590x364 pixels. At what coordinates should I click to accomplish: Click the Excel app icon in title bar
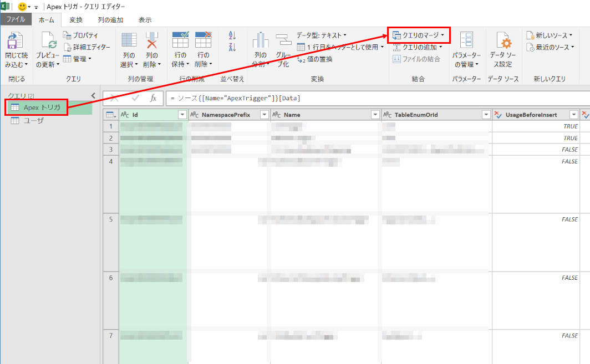tap(6, 7)
